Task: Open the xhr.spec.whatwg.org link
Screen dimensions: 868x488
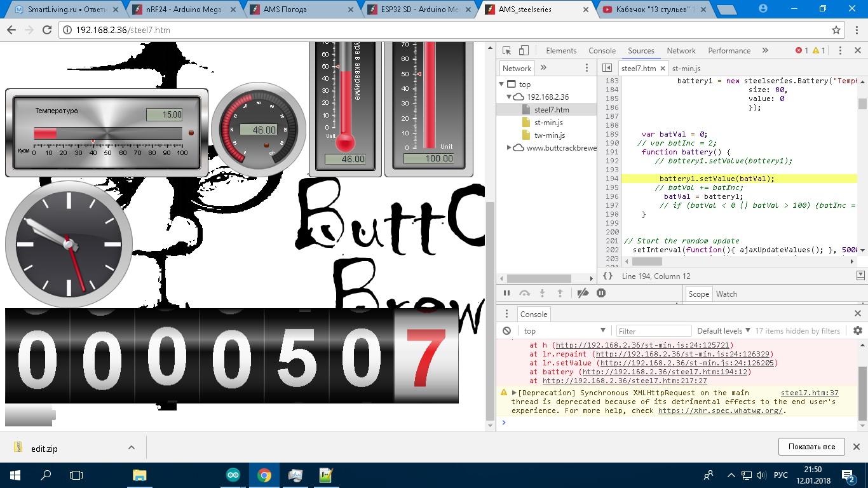Action: point(721,410)
